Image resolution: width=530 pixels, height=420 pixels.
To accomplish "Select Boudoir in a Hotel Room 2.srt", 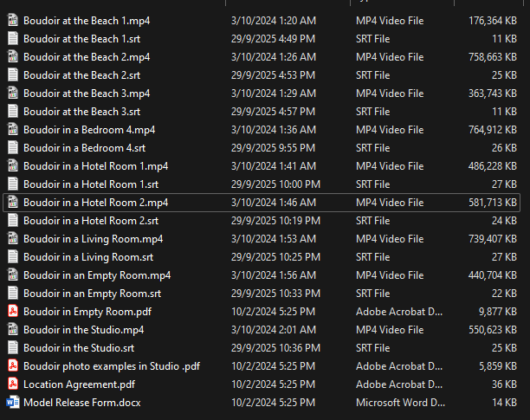I will click(x=91, y=221).
